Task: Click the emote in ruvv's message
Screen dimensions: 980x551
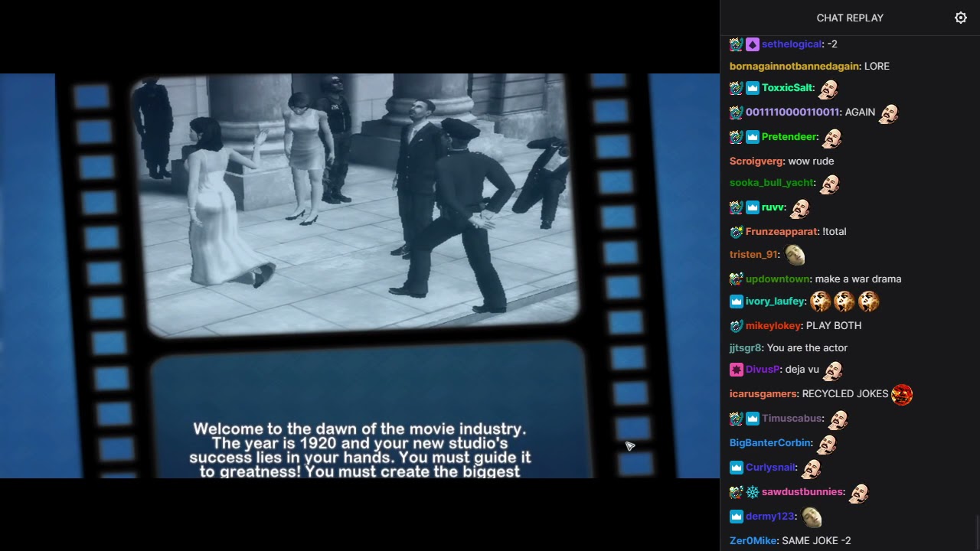Action: pyautogui.click(x=800, y=208)
